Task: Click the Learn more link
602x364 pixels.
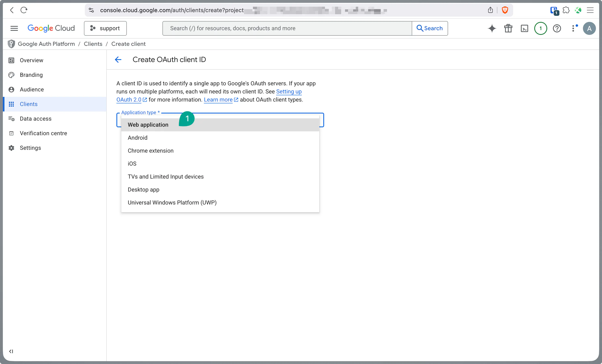Action: click(x=218, y=100)
